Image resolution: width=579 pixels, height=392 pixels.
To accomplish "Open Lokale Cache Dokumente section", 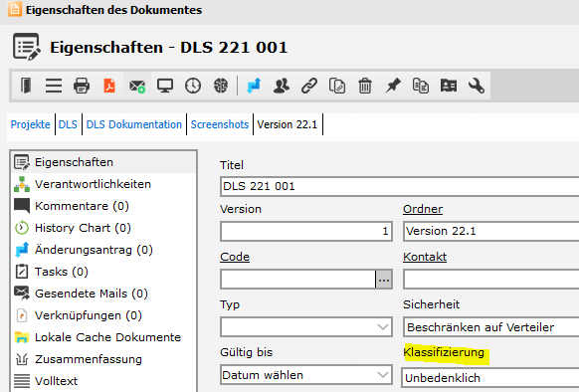I will click(x=103, y=337).
